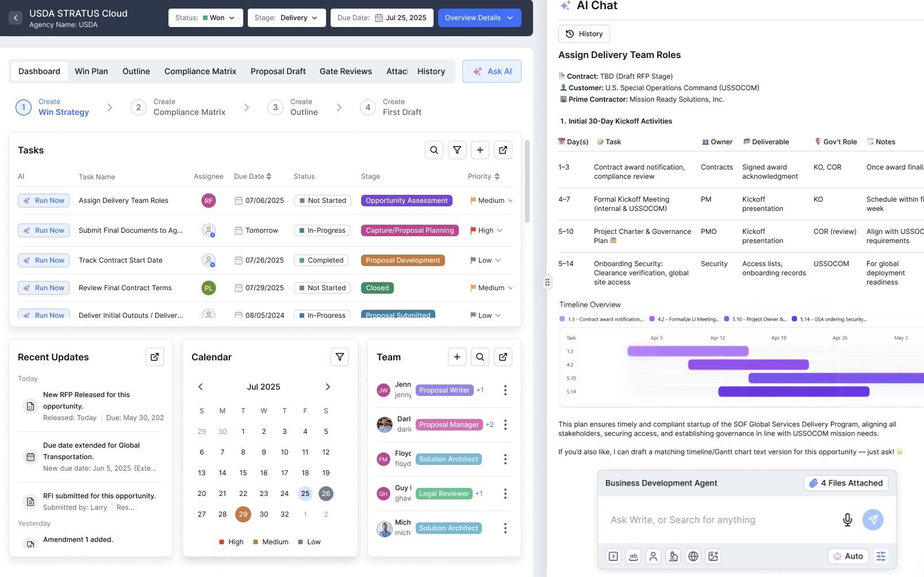Open the Stage Delivery dropdown
Screen dimensions: 924x577
[287, 18]
